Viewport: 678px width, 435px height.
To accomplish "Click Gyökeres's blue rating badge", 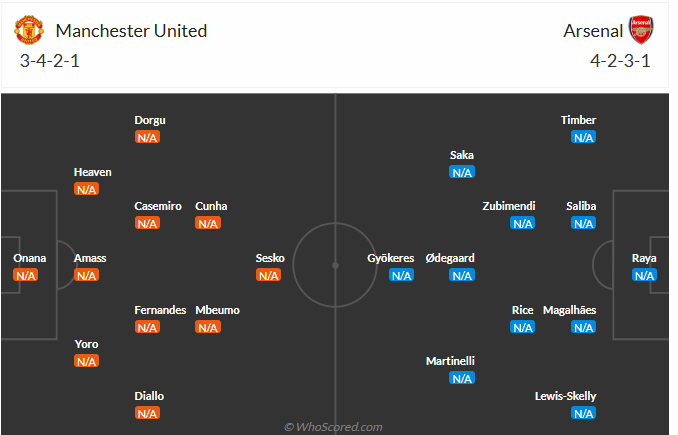I will tap(401, 275).
